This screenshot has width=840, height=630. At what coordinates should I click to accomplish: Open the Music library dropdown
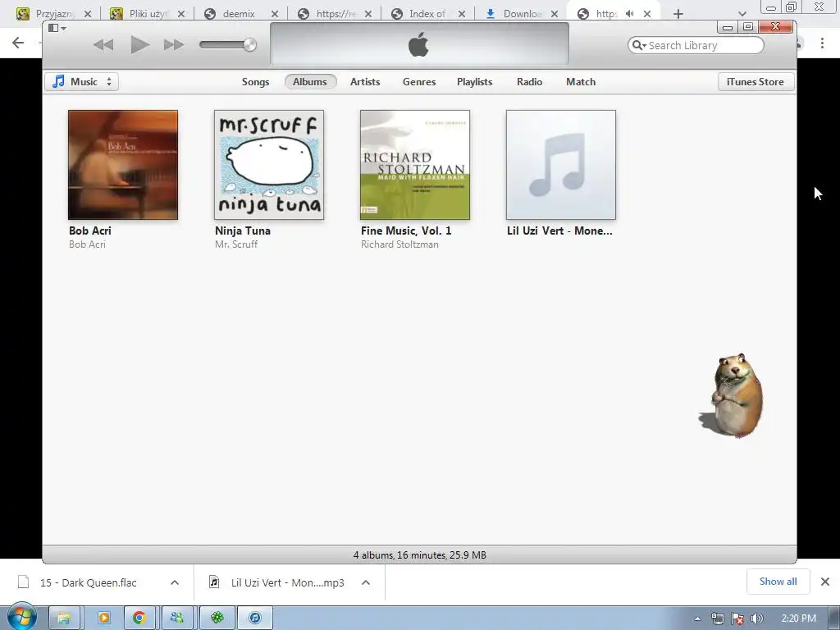tap(81, 82)
